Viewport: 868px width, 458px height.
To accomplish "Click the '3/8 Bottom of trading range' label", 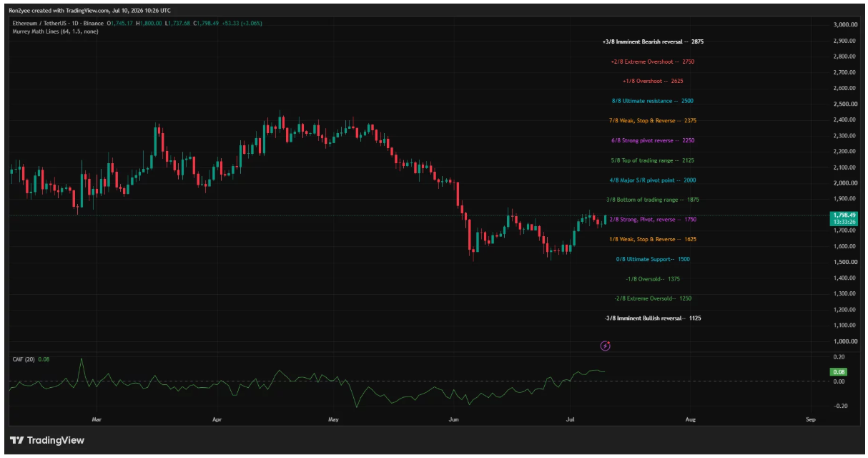I will pyautogui.click(x=654, y=200).
